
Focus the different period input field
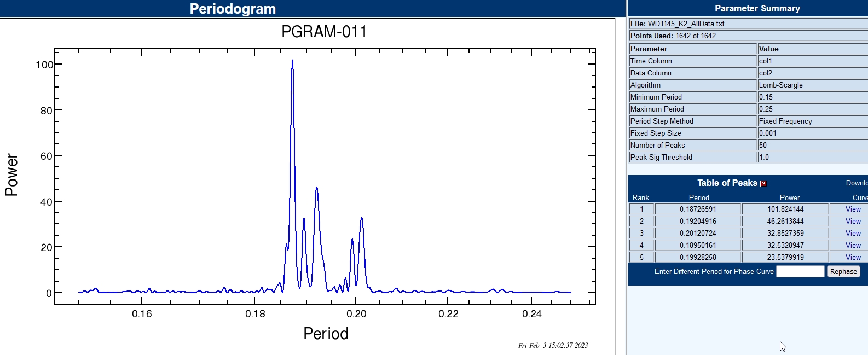(800, 271)
